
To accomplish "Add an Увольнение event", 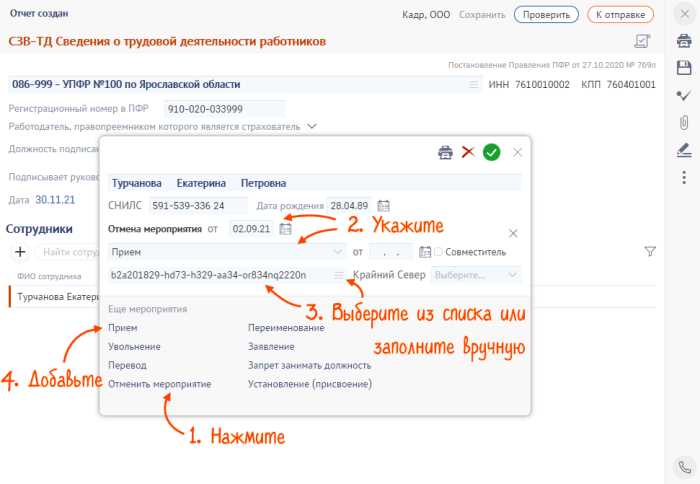I will (x=134, y=346).
